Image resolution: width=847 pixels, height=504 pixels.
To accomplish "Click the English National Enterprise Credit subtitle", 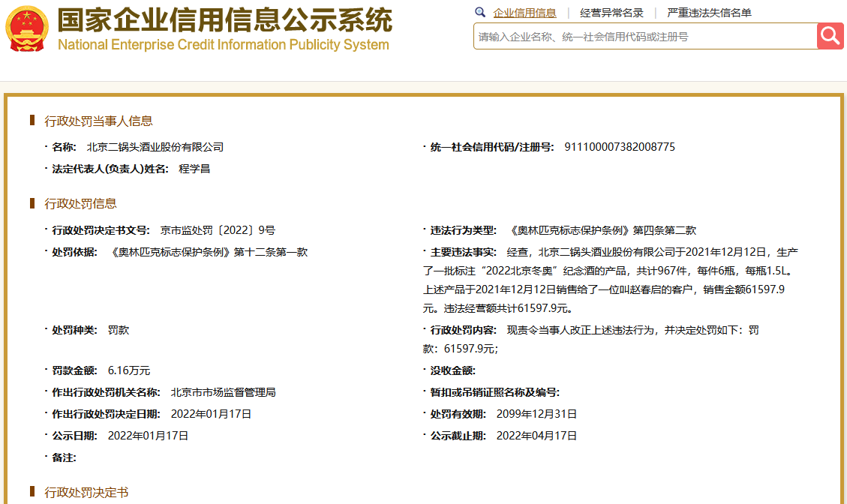I will [x=224, y=45].
